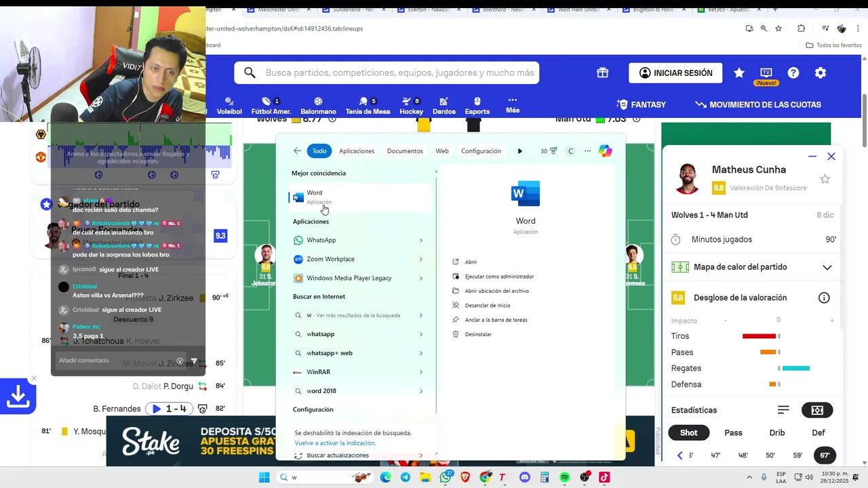This screenshot has height=488, width=868.
Task: Select the 67' shot marker
Action: (825, 455)
